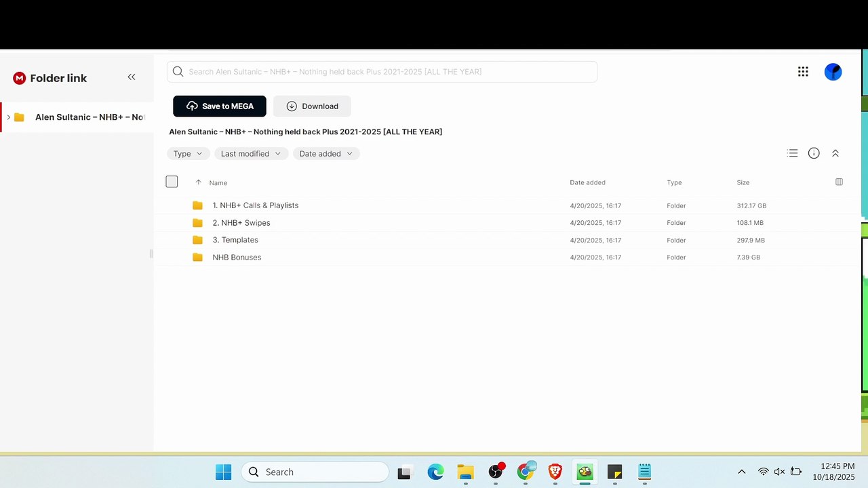This screenshot has width=868, height=488.
Task: Click the 108.1 MB size value
Action: pyautogui.click(x=750, y=223)
